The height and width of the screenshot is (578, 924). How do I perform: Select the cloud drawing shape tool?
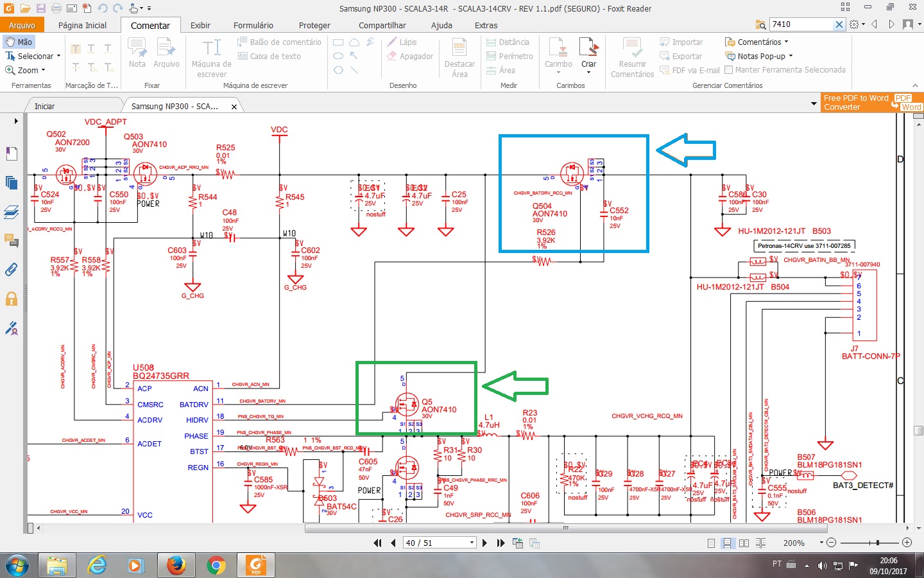[354, 42]
